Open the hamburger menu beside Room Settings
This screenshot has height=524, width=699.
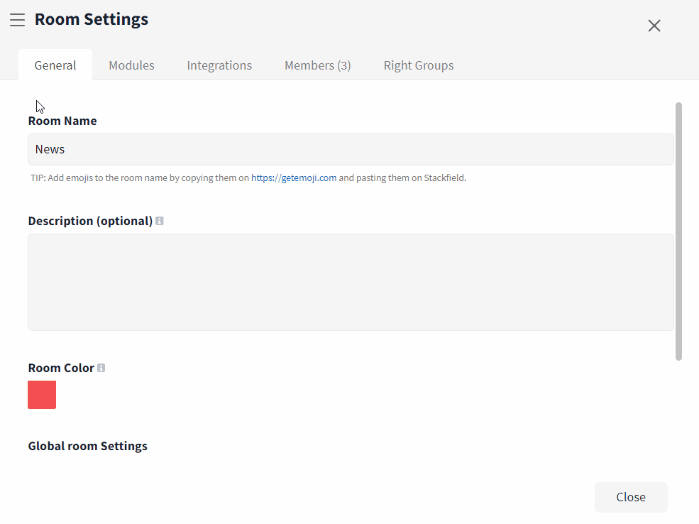pyautogui.click(x=17, y=20)
